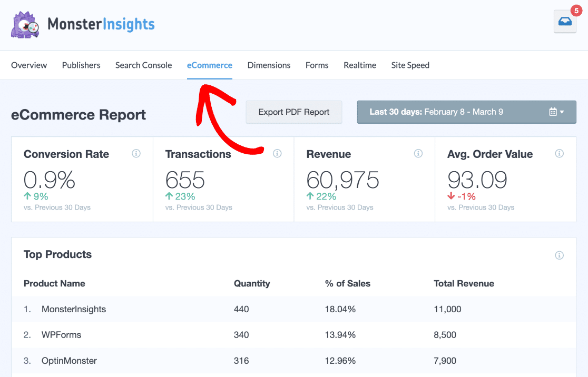Show info for Revenue card
588x377 pixels.
[x=418, y=153]
